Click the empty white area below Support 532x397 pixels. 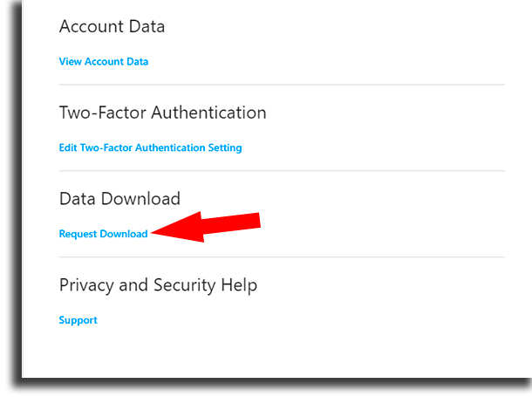point(271,353)
